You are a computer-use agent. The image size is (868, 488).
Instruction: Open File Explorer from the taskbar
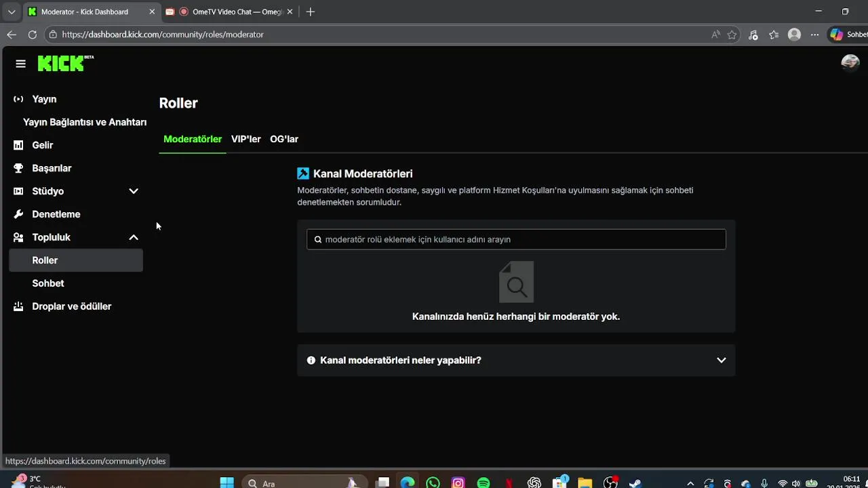585,483
